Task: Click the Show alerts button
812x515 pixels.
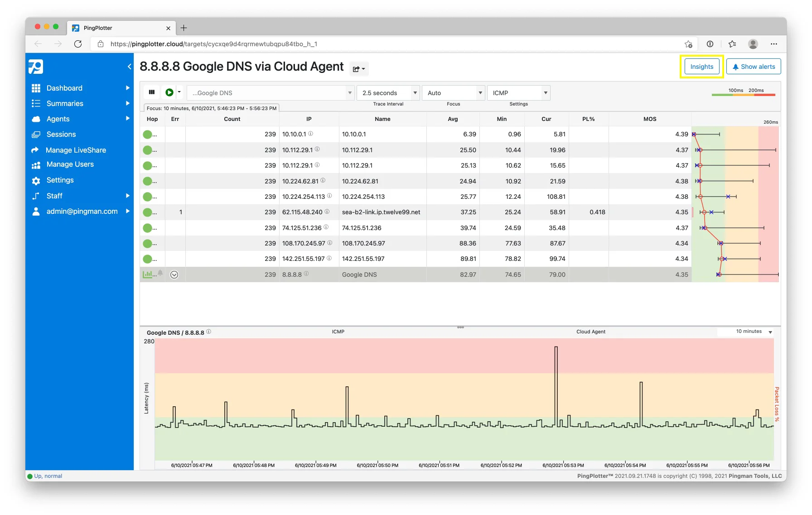Action: 753,67
